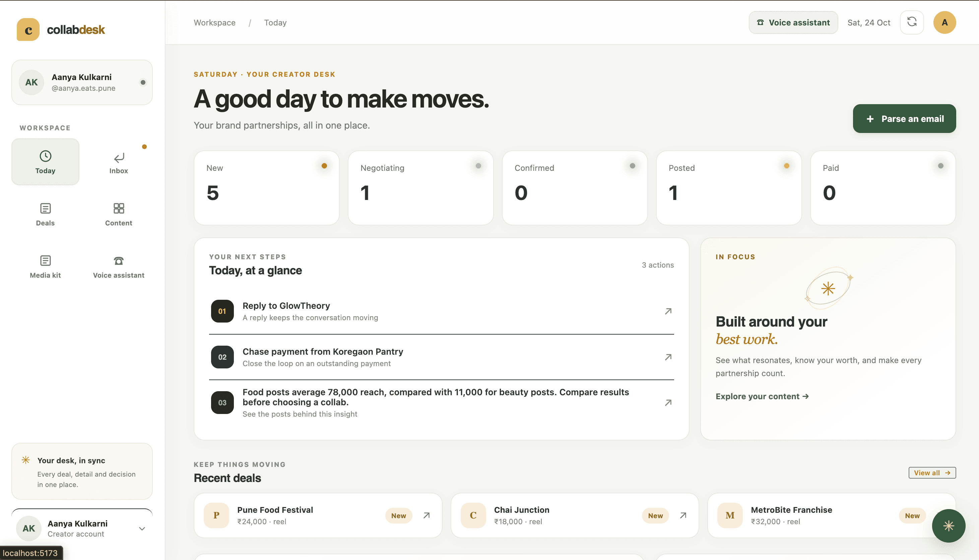Open the Confirmed stat card
Viewport: 979px width, 560px height.
(x=575, y=188)
